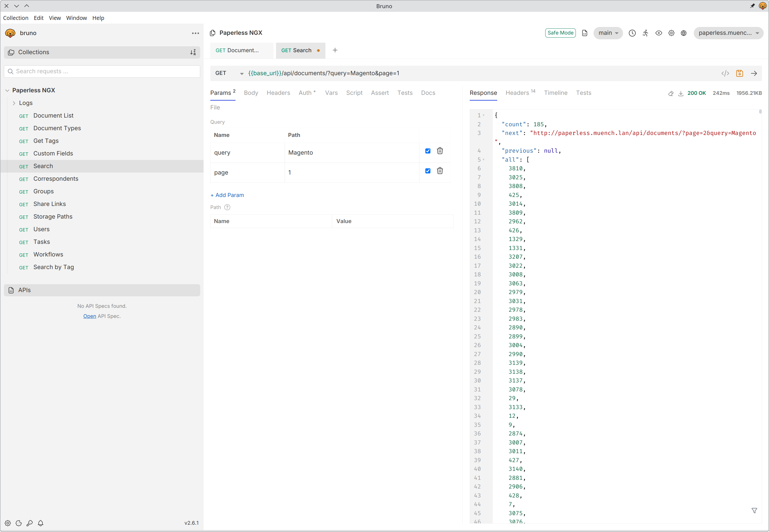Generate code with the angle-brackets icon
The width and height of the screenshot is (769, 532).
click(725, 73)
